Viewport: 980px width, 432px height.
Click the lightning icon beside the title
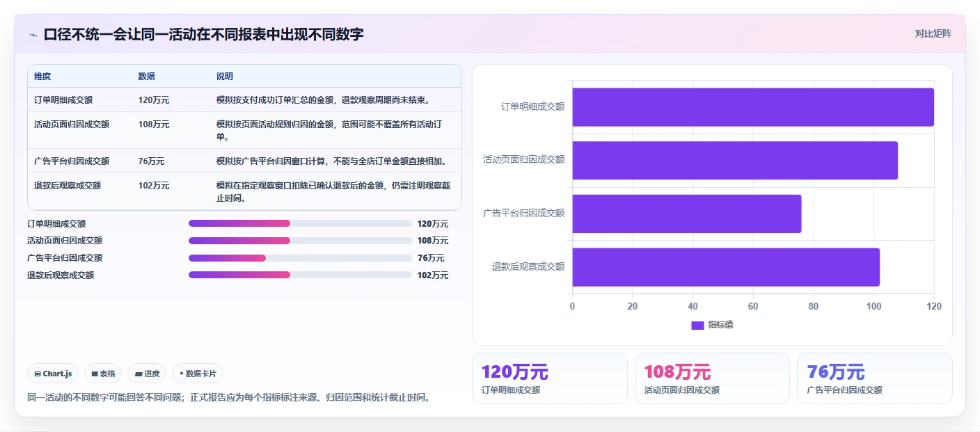coord(33,35)
